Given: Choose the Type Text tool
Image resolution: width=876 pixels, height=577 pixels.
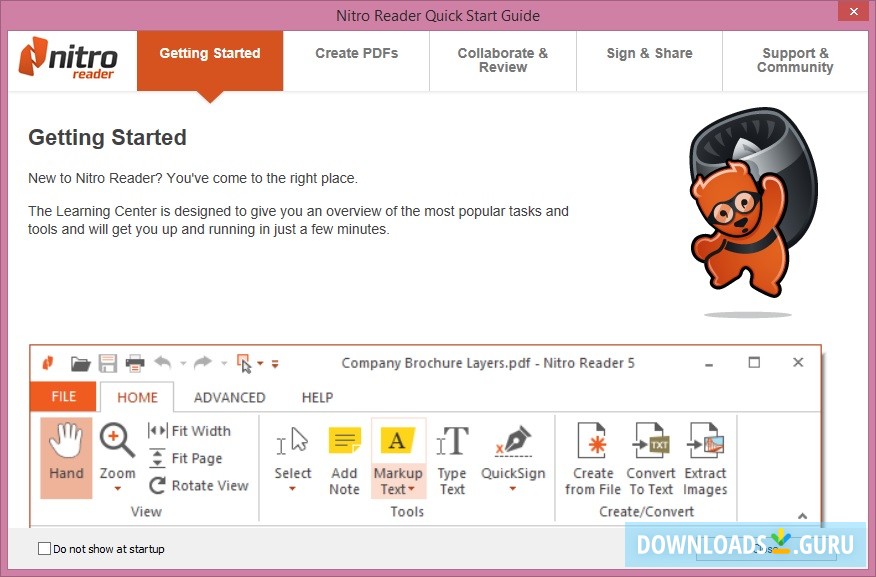Looking at the screenshot, I should click(452, 442).
